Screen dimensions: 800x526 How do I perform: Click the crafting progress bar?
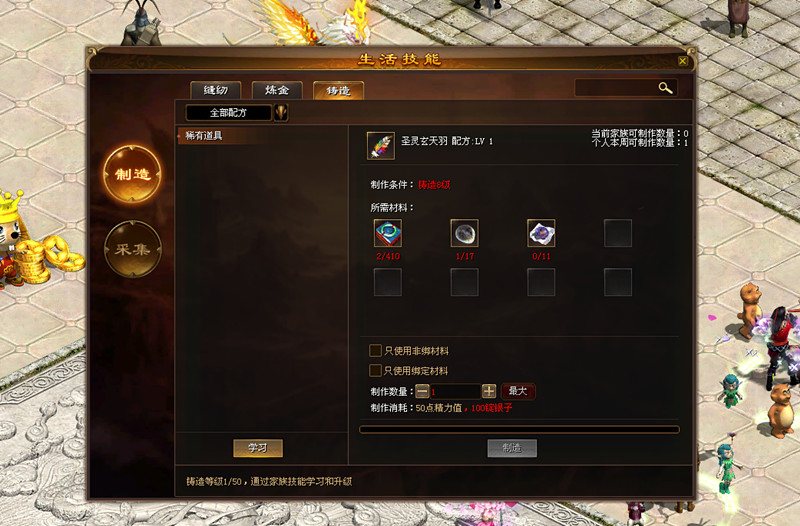tap(519, 430)
